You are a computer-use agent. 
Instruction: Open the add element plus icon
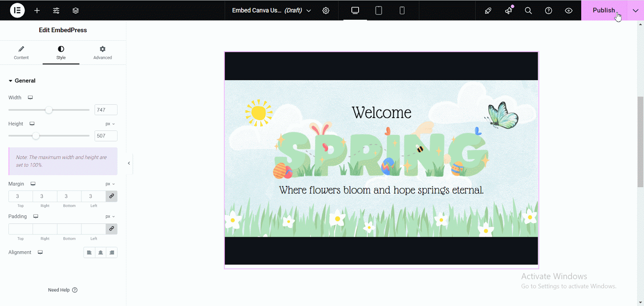37,10
